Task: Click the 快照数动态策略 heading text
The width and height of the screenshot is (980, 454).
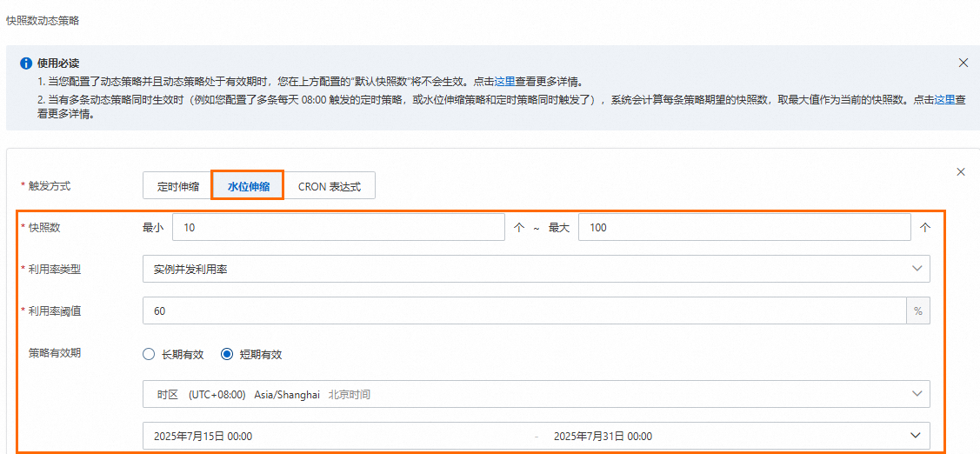Action: (x=43, y=21)
